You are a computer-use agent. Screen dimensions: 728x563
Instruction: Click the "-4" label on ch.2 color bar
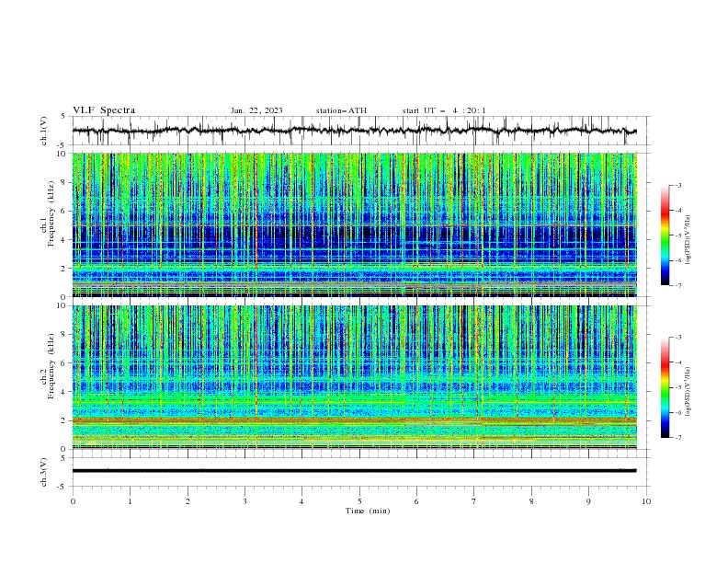[678, 362]
